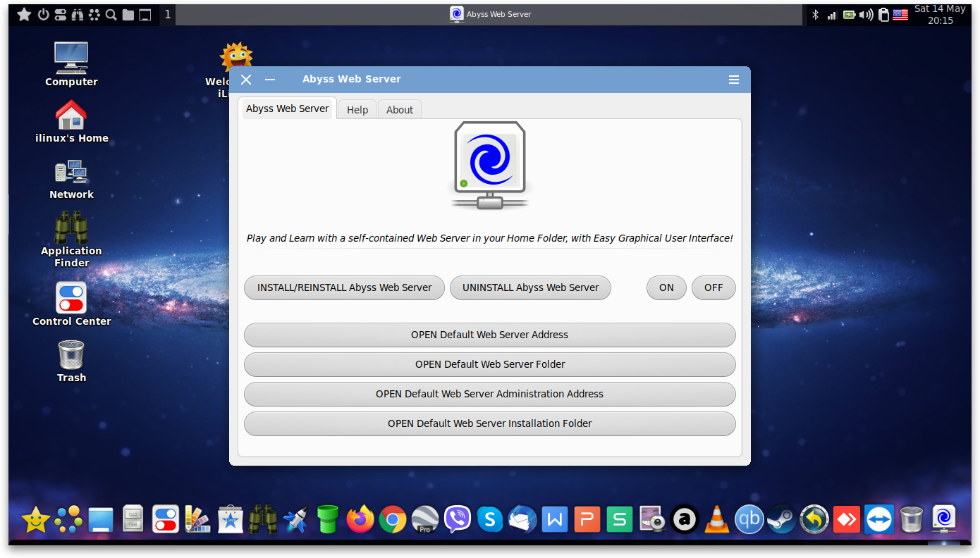
Task: Open Thunderbird mail from the dock
Action: [x=522, y=520]
